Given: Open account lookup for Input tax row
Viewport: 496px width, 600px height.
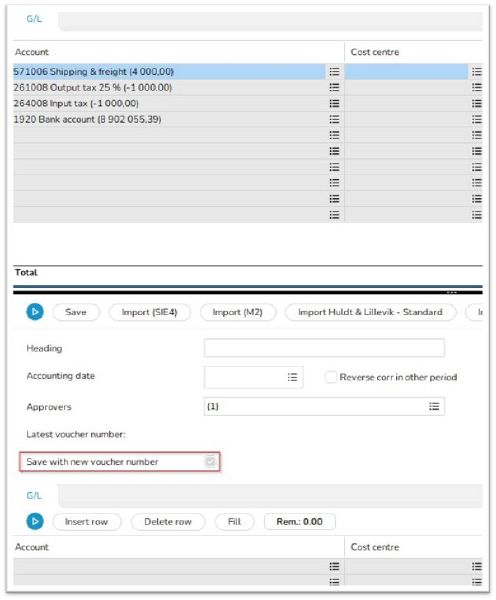Looking at the screenshot, I should point(334,103).
